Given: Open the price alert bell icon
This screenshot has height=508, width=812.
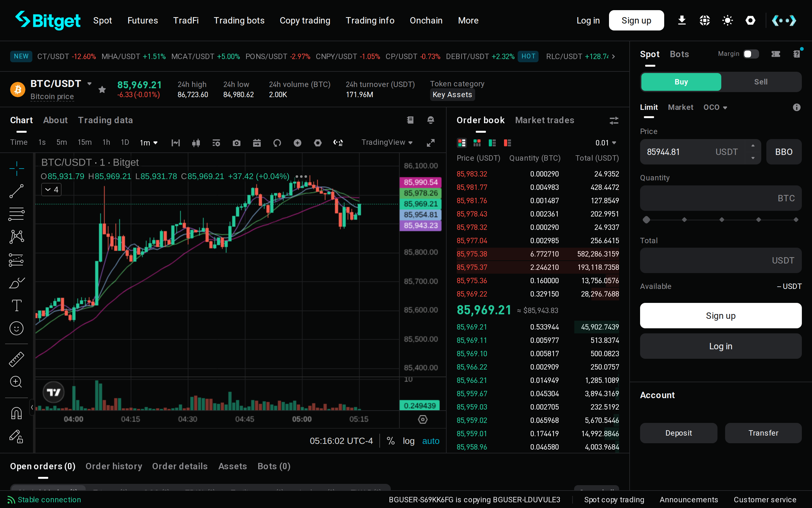Looking at the screenshot, I should [430, 120].
